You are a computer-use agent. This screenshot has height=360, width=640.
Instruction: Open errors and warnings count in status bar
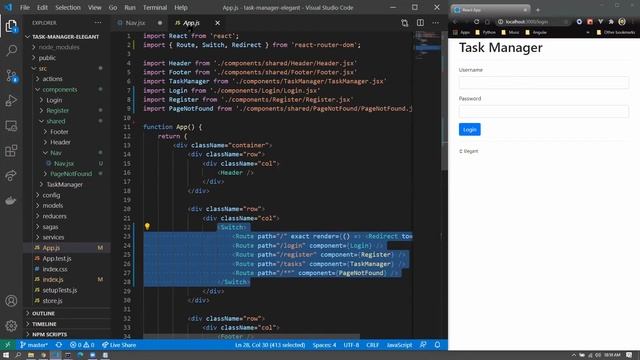82,345
